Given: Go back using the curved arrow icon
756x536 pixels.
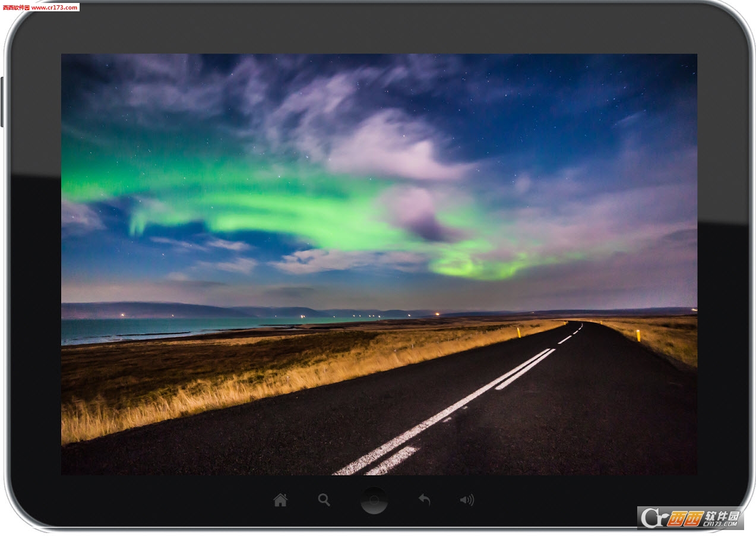Looking at the screenshot, I should tap(424, 500).
